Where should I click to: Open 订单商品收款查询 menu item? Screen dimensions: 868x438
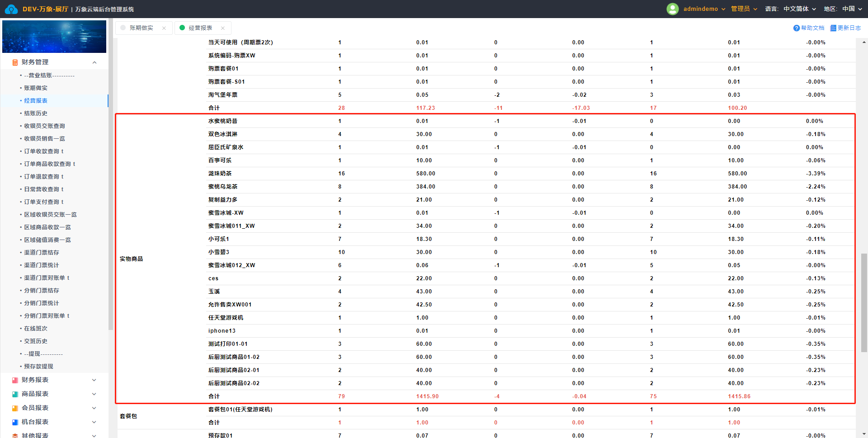pyautogui.click(x=50, y=164)
